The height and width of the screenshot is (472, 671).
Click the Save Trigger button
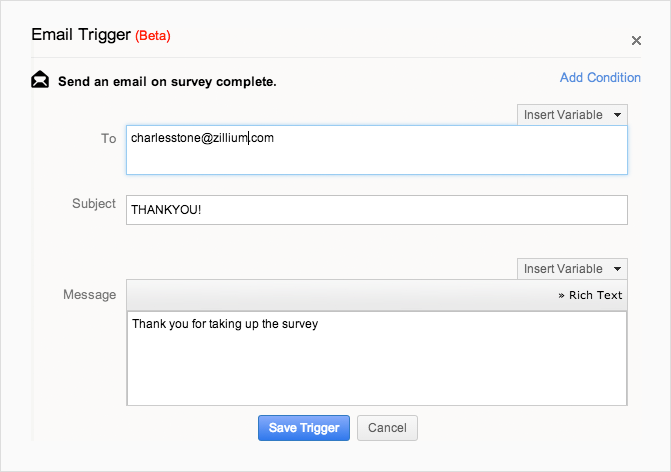pyautogui.click(x=304, y=428)
